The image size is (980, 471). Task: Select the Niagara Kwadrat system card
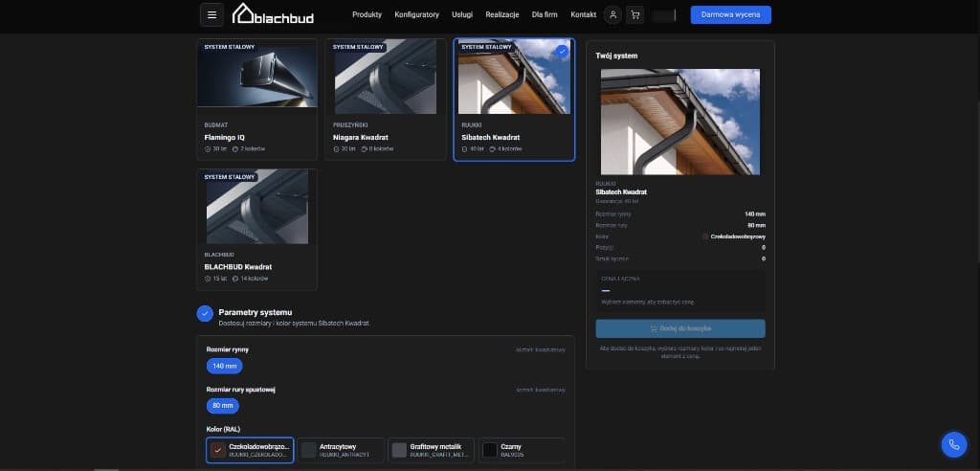(x=386, y=100)
